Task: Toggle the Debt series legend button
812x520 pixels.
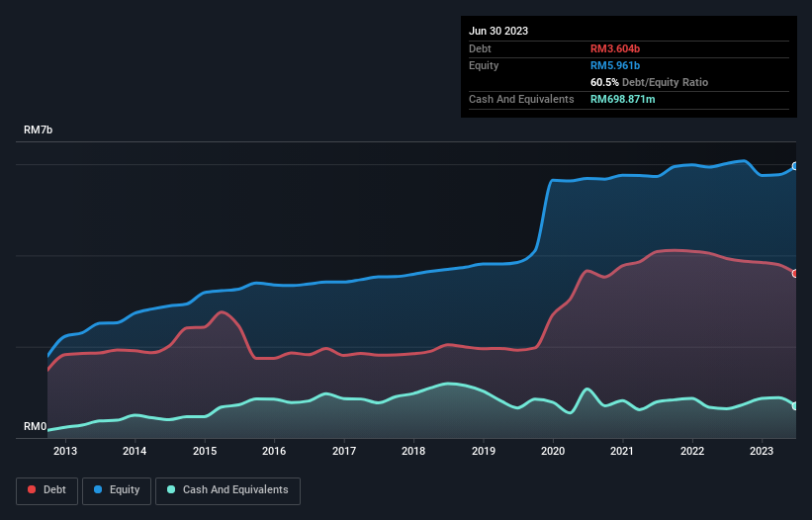Action: coord(47,490)
